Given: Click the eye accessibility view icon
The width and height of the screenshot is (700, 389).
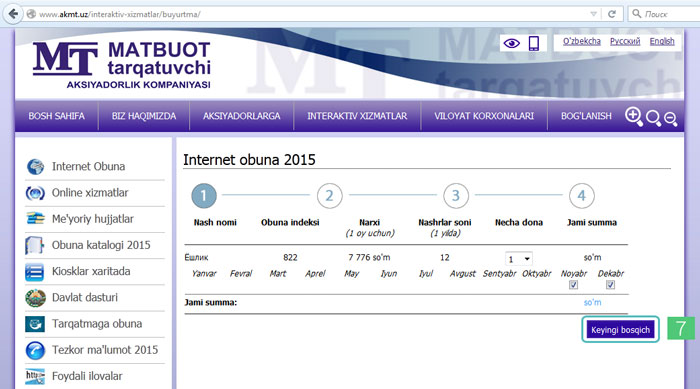Looking at the screenshot, I should click(x=512, y=43).
